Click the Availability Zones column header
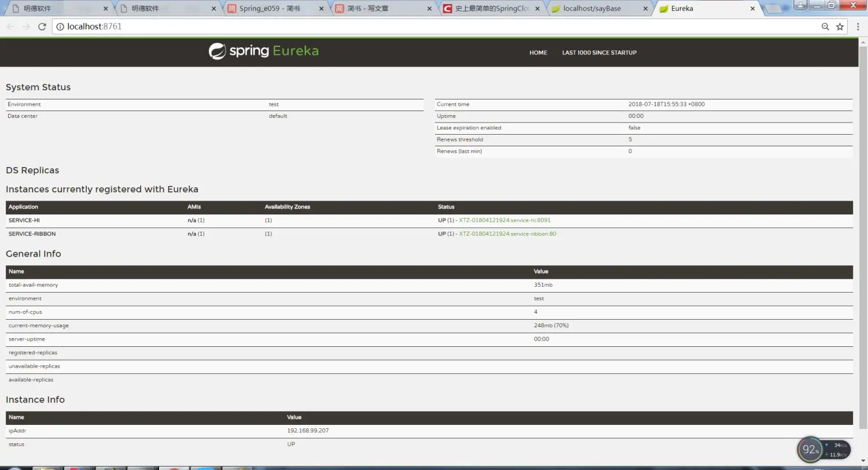 coord(288,207)
